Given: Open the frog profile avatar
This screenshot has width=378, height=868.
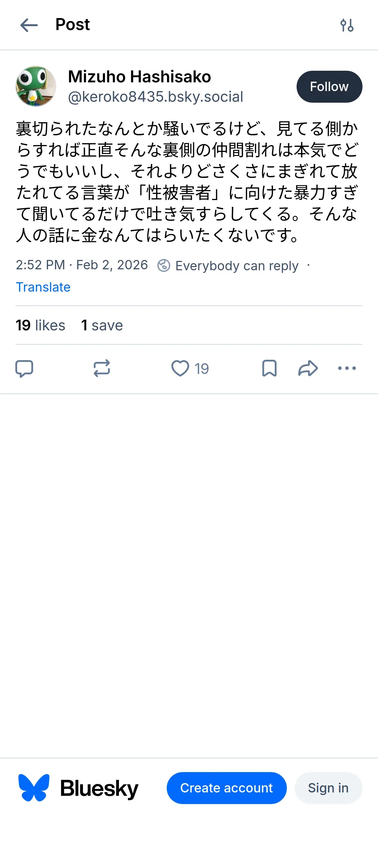Looking at the screenshot, I should pyautogui.click(x=36, y=86).
